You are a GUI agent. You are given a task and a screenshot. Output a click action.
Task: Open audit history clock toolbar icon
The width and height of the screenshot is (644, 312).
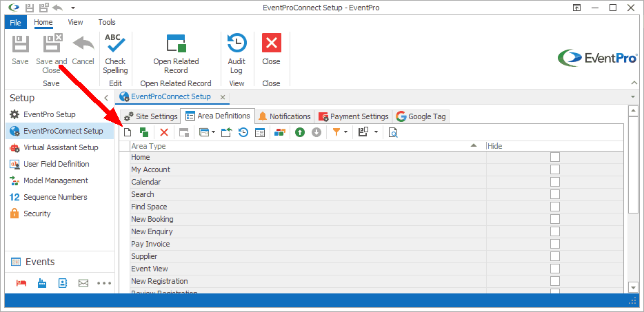[243, 132]
